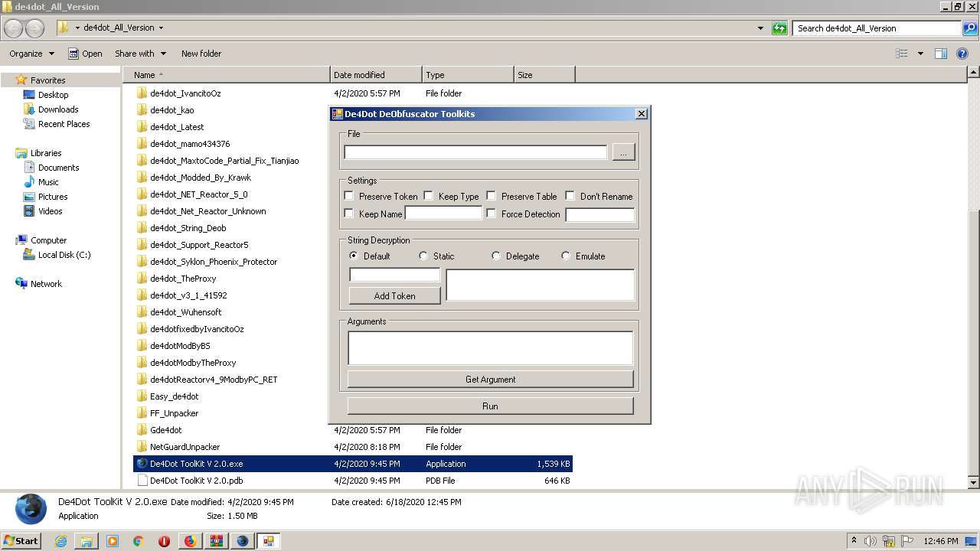This screenshot has width=980, height=551.
Task: Click the Local Disk (C:) drive icon
Action: 29,255
